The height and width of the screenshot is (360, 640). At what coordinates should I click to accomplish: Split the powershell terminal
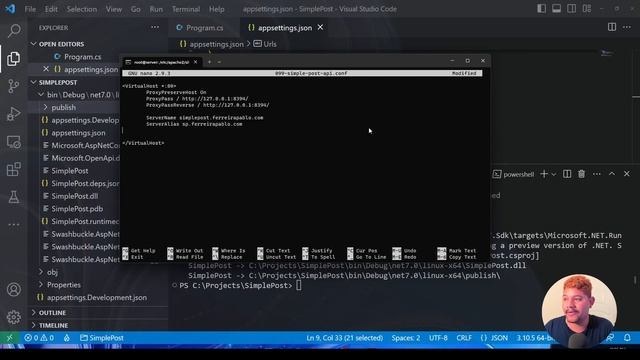click(x=567, y=174)
